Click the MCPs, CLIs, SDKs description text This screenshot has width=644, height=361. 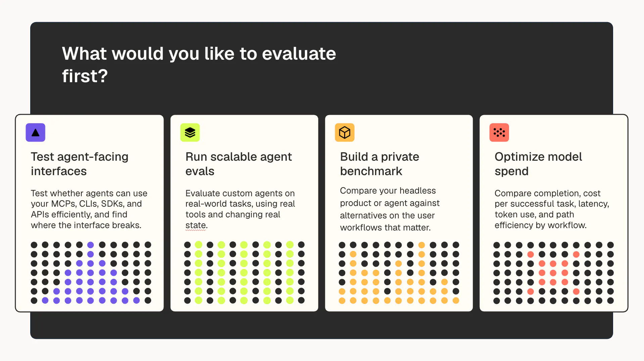point(89,209)
